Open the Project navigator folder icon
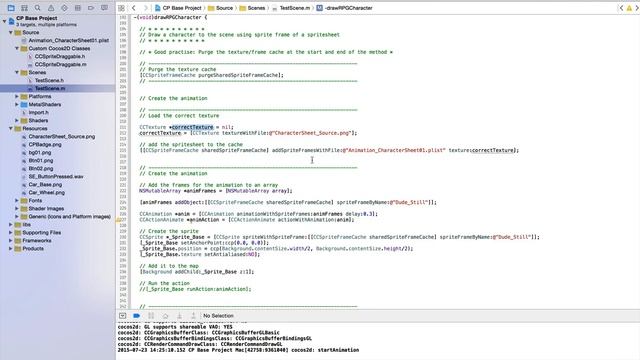The image size is (640, 360). 11,8
